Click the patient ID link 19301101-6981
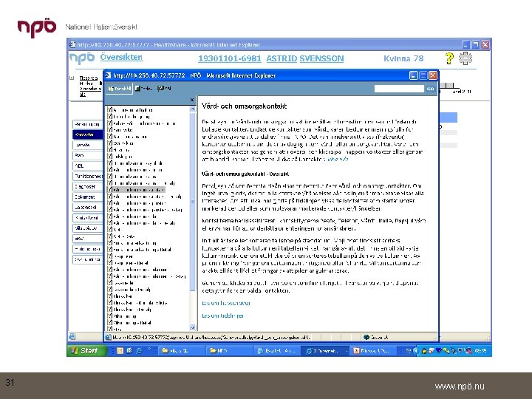This screenshot has height=399, width=532. [x=230, y=58]
